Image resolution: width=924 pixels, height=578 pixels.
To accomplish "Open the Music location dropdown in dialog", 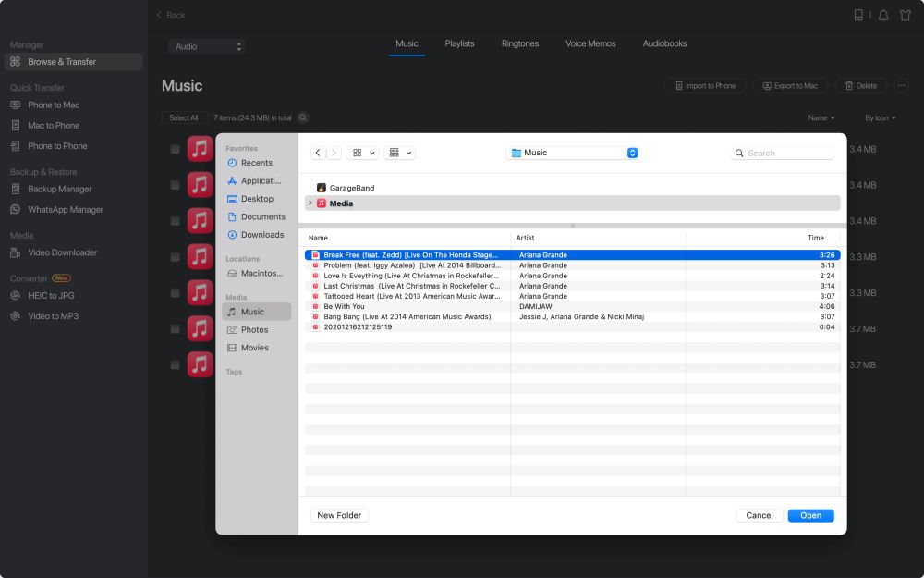I will click(572, 153).
